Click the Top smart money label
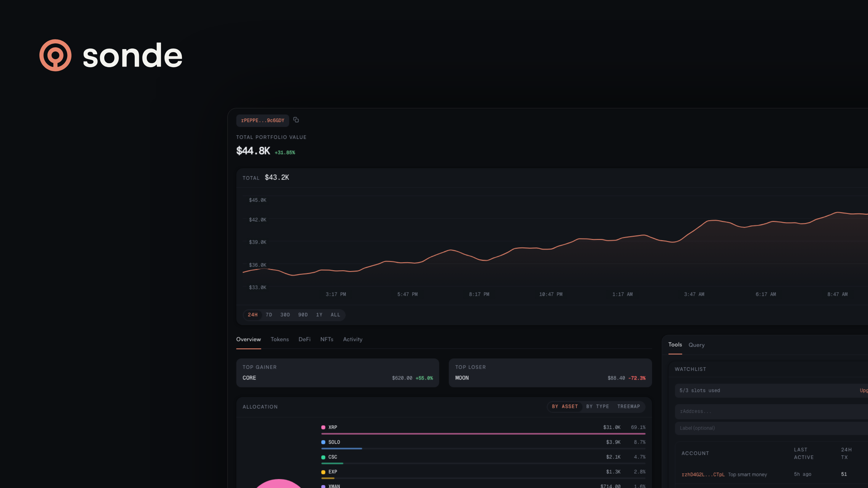 pos(747,474)
